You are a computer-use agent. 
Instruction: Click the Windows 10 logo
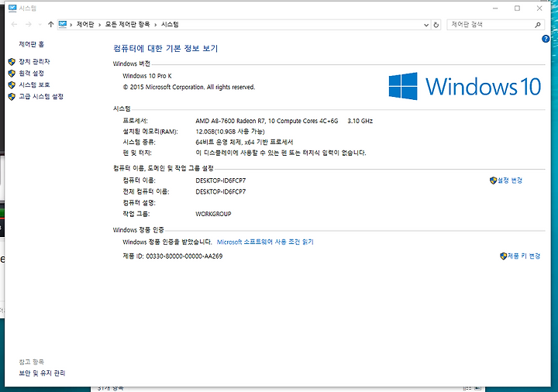tap(465, 87)
